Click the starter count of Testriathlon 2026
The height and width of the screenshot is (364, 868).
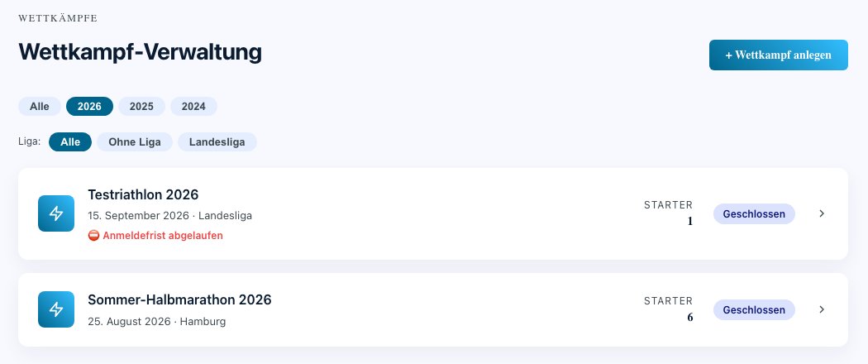point(689,221)
